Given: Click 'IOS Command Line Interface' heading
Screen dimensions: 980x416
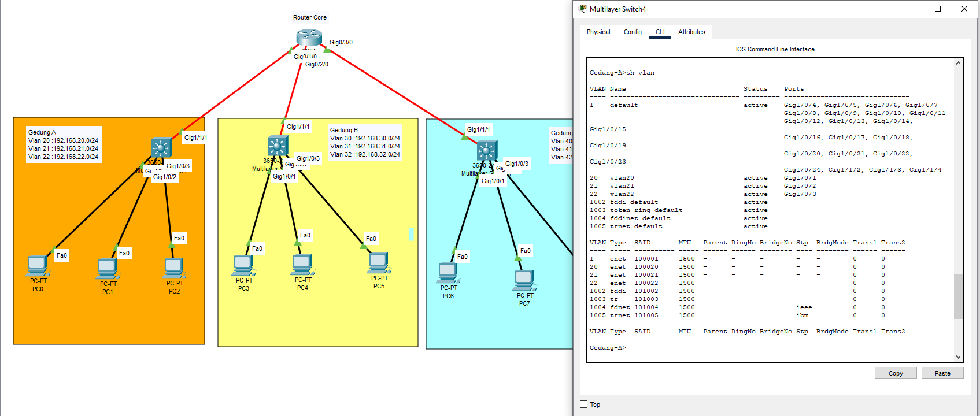Looking at the screenshot, I should click(x=775, y=49).
